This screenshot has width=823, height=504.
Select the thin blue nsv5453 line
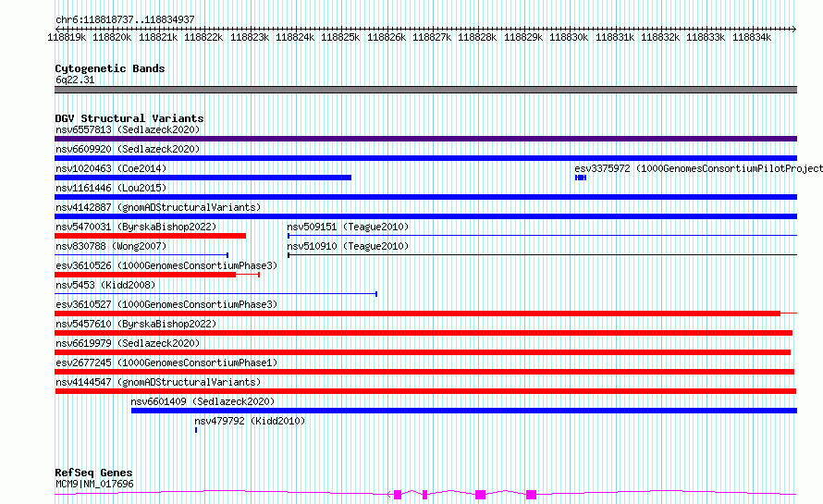click(215, 294)
